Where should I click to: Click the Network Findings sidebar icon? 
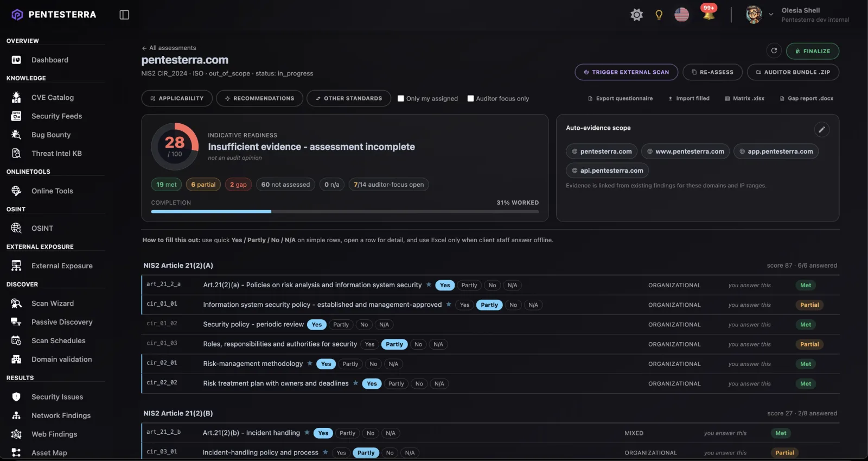(16, 415)
